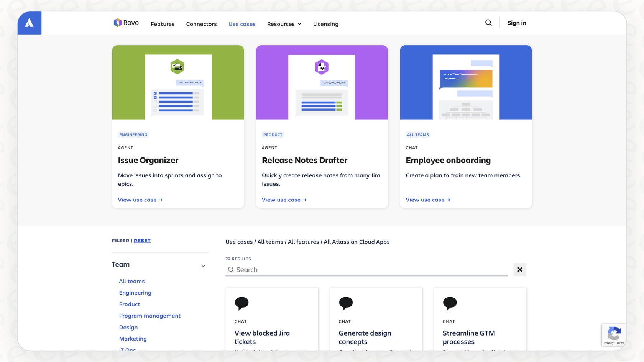644x362 pixels.
Task: Click the Atlassian logo in the top corner
Action: (29, 23)
